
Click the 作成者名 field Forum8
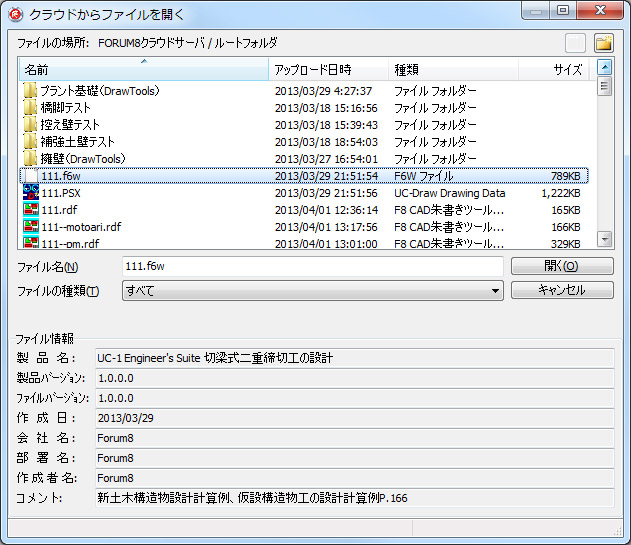click(x=355, y=478)
